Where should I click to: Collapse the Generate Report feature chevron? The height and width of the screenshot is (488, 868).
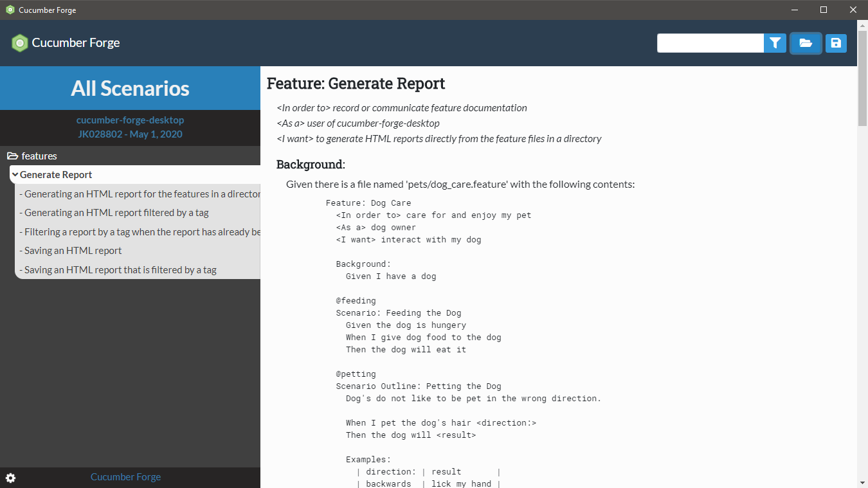click(x=15, y=175)
